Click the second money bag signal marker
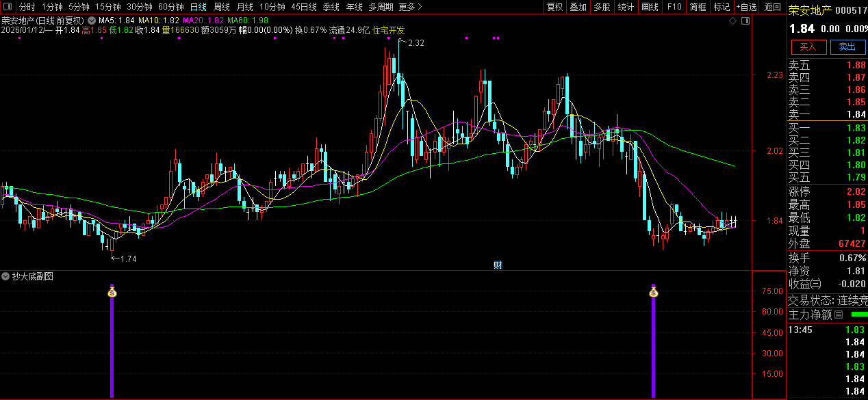This screenshot has width=868, height=400. point(654,293)
